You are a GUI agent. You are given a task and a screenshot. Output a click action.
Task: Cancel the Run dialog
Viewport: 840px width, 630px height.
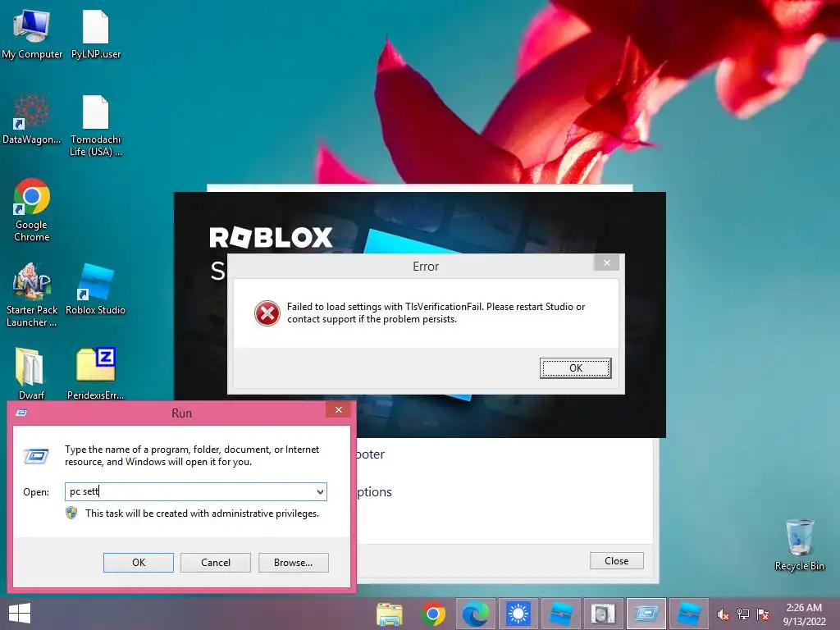tap(216, 563)
